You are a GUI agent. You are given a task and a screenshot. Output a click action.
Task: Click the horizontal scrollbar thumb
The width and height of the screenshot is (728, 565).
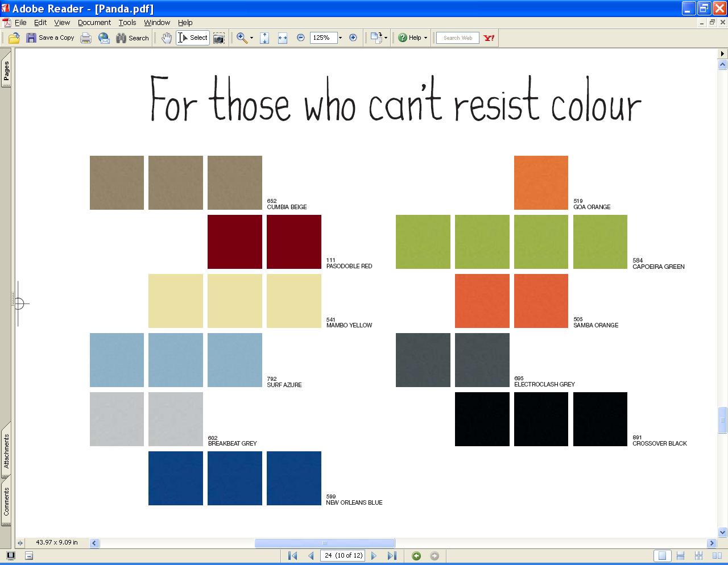click(325, 543)
